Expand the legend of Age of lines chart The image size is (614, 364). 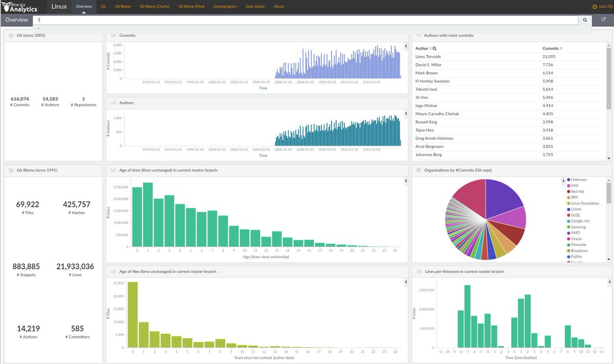405,180
